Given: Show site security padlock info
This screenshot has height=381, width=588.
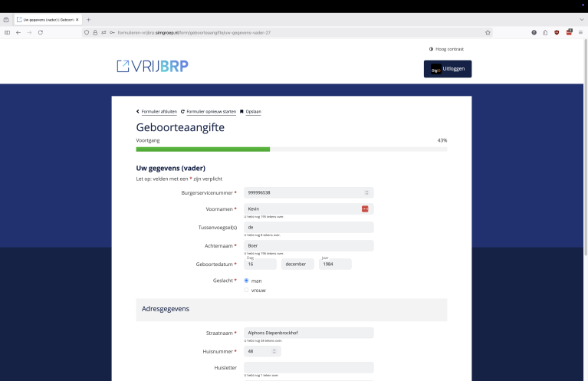Looking at the screenshot, I should point(95,33).
